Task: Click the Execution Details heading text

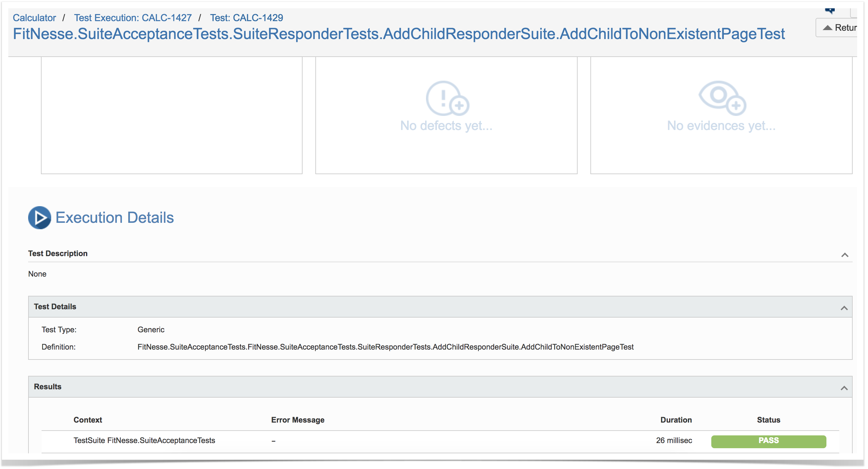Action: point(114,218)
